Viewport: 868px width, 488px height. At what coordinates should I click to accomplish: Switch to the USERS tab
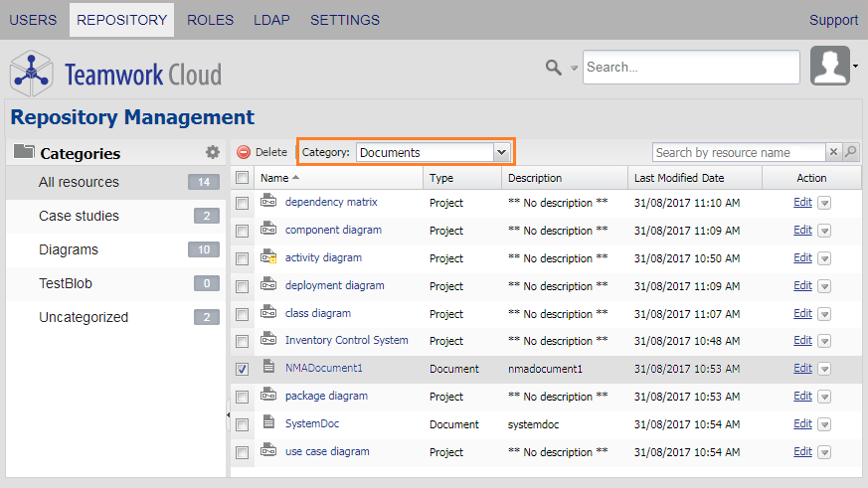pos(33,20)
